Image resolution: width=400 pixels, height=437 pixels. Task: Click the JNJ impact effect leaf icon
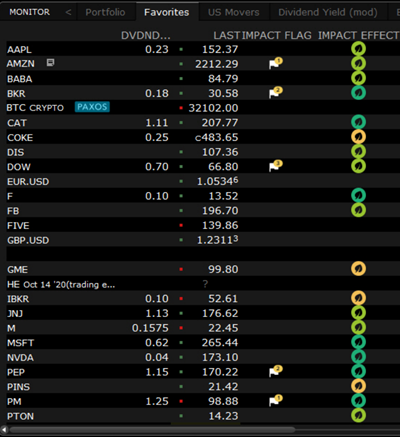click(x=358, y=313)
